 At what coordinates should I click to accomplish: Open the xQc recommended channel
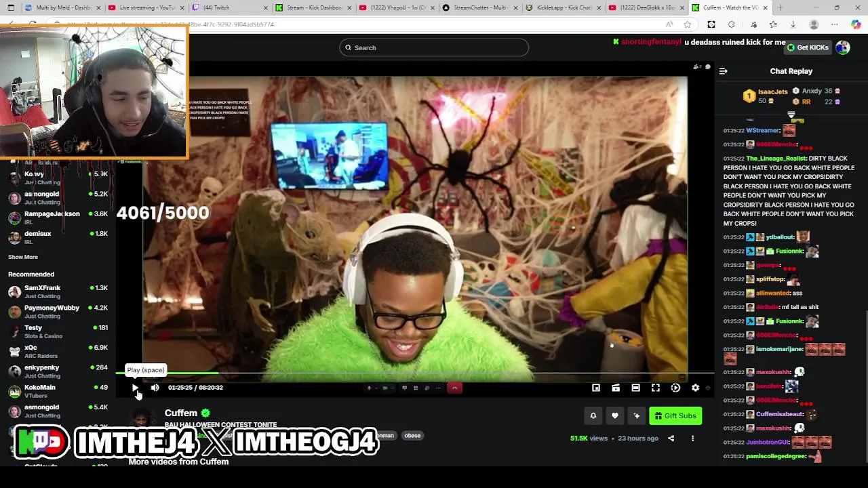click(58, 351)
